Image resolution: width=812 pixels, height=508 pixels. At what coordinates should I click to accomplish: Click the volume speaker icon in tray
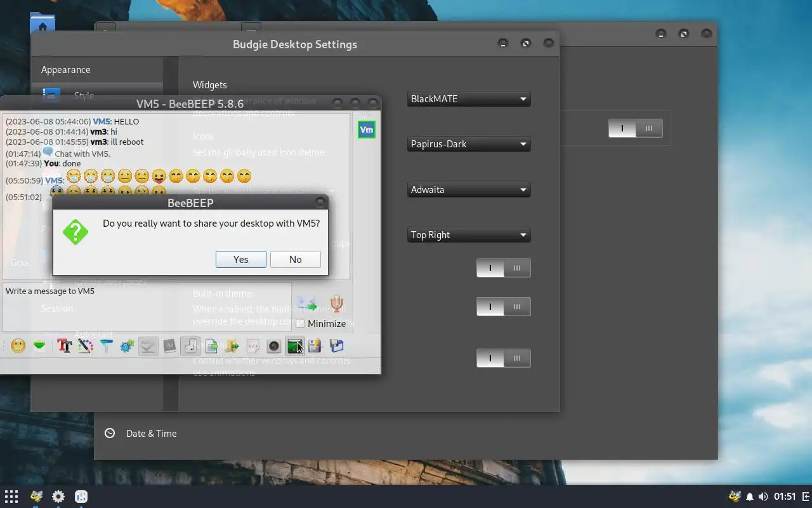coord(763,497)
